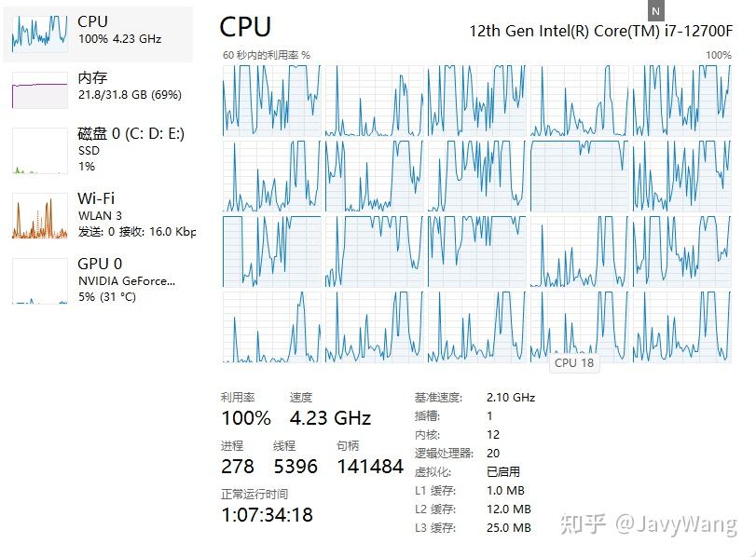Open 磁盘 0 (C: D: E:) sidebar item
This screenshot has width=756, height=557.
[x=98, y=150]
